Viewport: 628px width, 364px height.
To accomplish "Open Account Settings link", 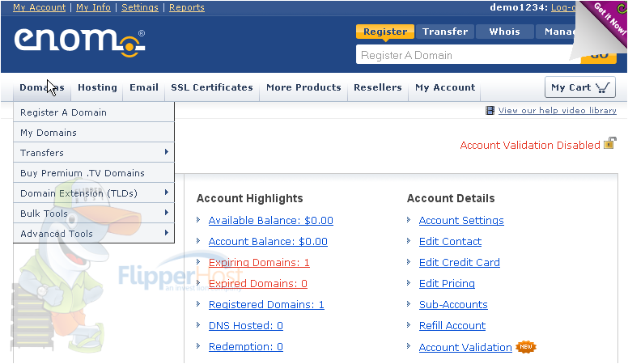I will coord(461,220).
